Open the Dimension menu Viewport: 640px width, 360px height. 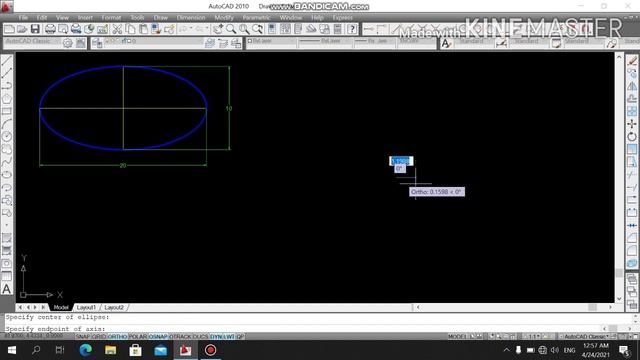[191, 18]
